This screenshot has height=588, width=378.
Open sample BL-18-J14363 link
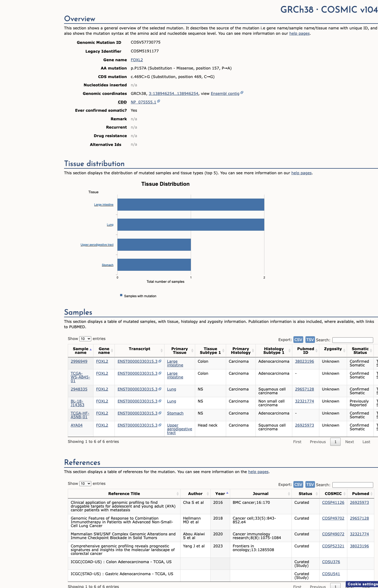click(77, 403)
